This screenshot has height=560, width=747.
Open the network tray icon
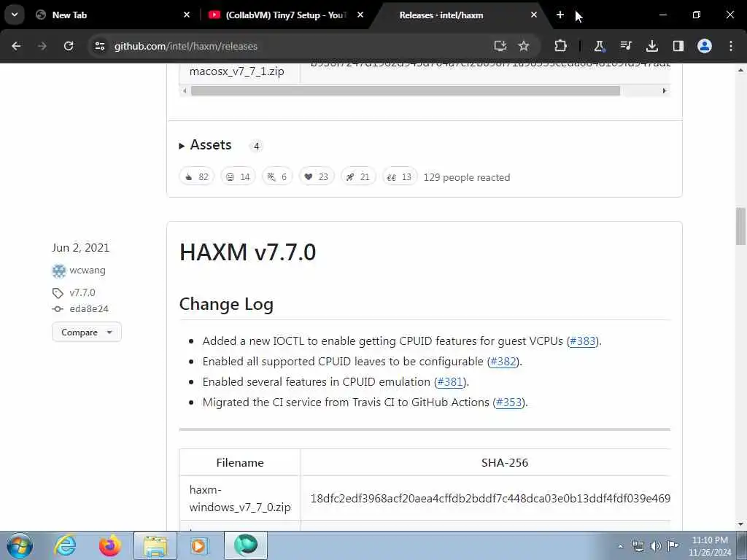point(638,546)
